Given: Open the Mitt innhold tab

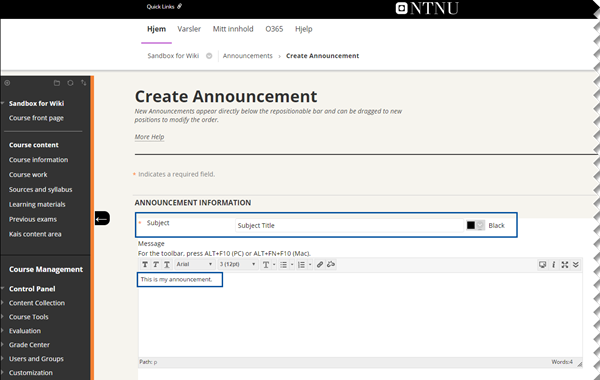Looking at the screenshot, I should tap(233, 29).
